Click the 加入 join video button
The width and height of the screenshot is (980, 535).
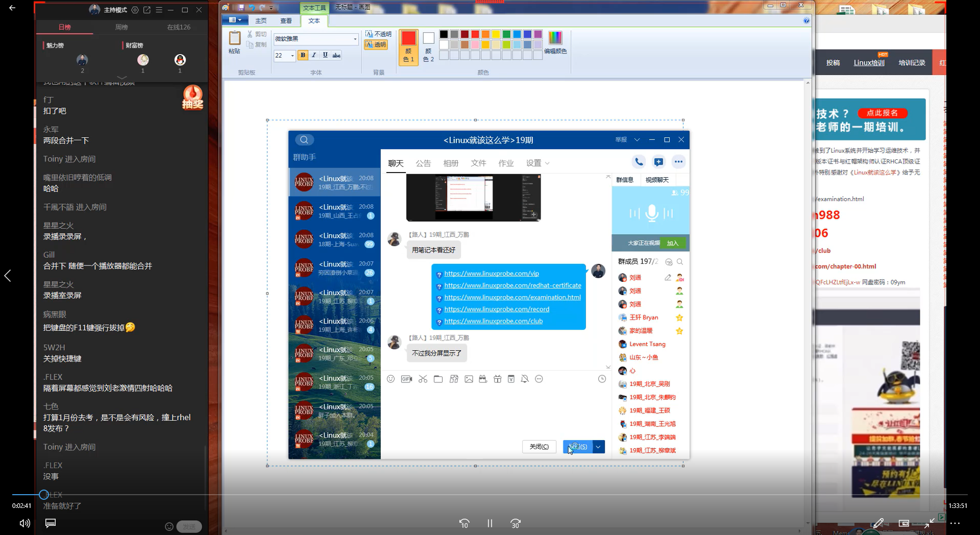(x=673, y=243)
